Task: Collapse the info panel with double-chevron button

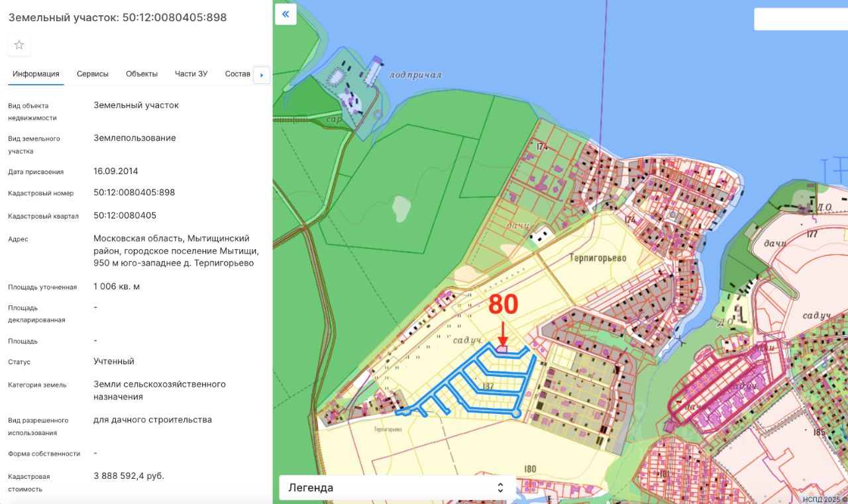Action: pos(286,14)
